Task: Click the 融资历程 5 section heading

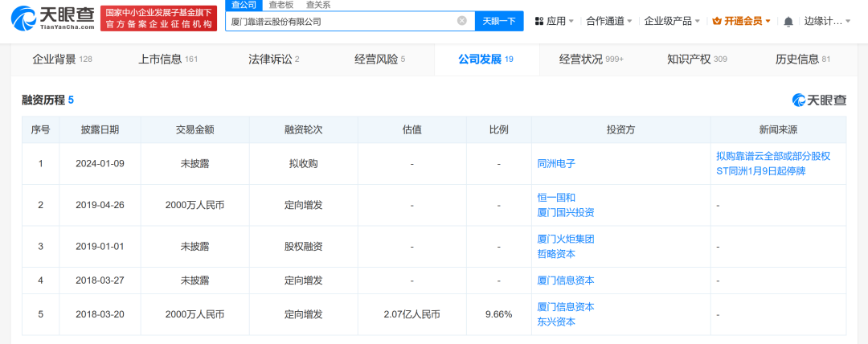Action: (47, 100)
